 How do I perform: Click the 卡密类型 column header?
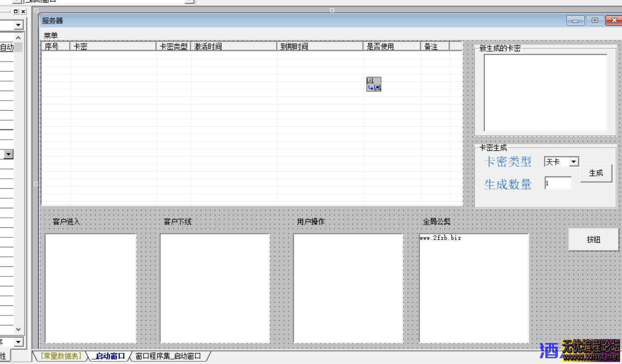pos(173,47)
